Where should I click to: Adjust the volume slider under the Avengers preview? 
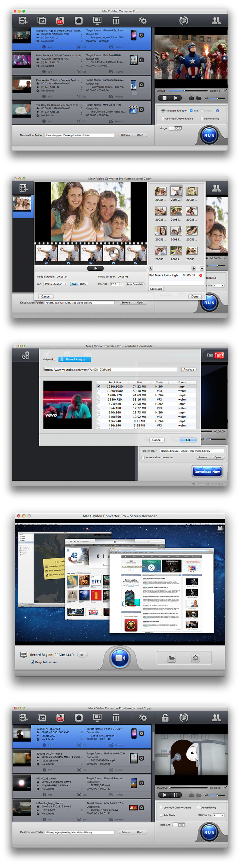point(217,98)
